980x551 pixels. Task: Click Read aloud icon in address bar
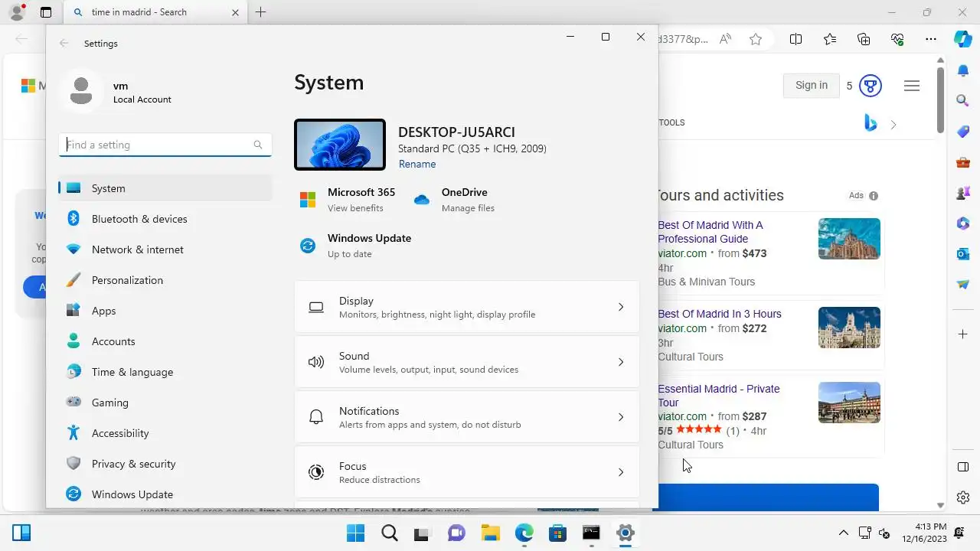point(725,39)
